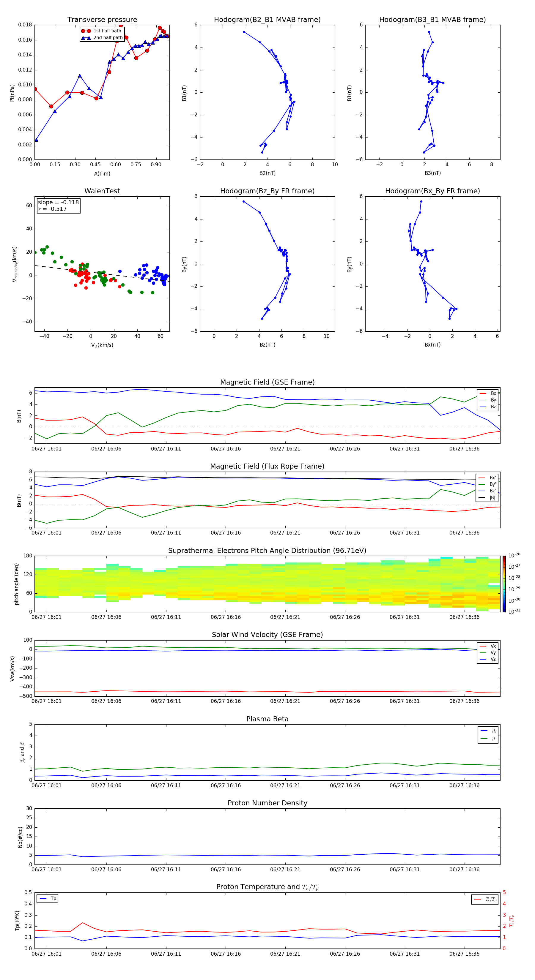Select 'Bz' in GSE magnetic field legend
The width and height of the screenshot is (535, 980).
point(488,407)
